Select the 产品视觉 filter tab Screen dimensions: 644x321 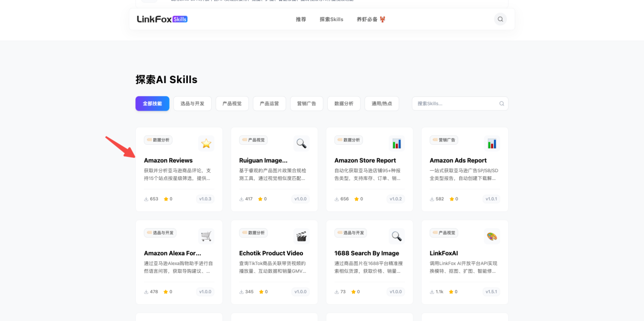coord(232,103)
